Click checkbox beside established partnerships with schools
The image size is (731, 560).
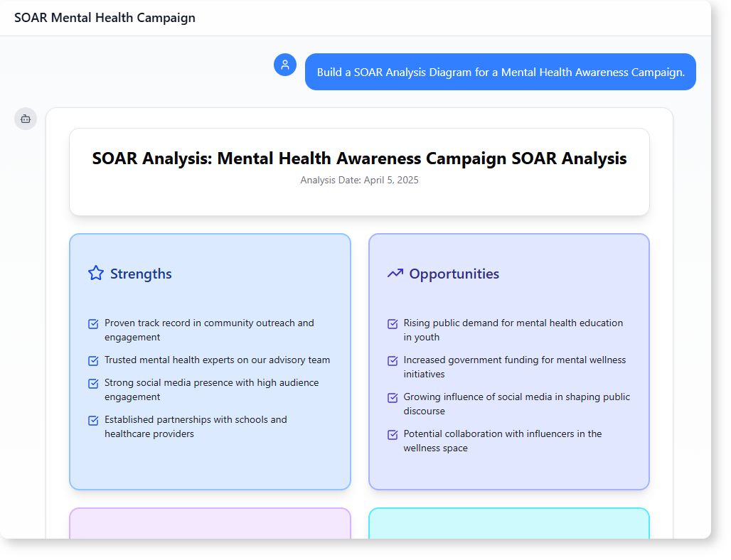pos(93,421)
